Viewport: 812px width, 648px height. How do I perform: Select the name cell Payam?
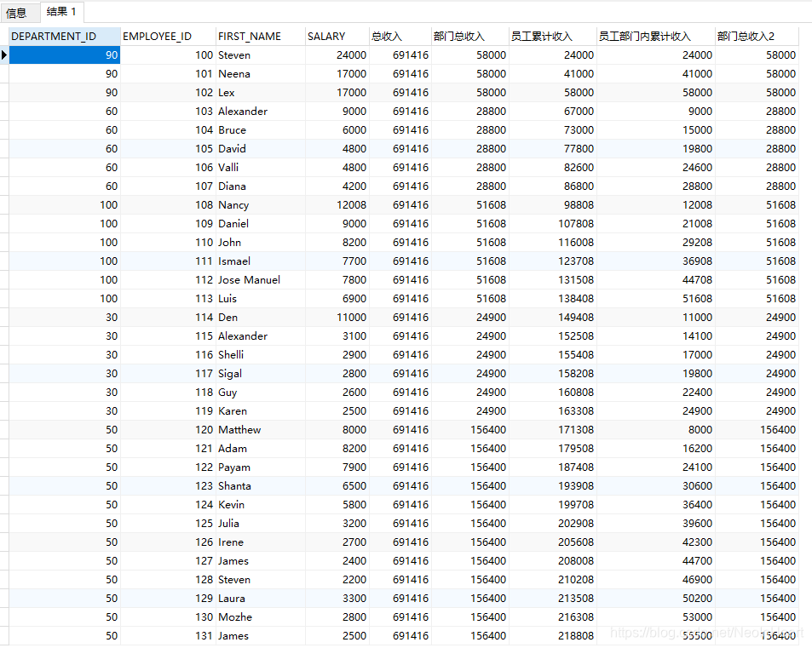pyautogui.click(x=261, y=467)
